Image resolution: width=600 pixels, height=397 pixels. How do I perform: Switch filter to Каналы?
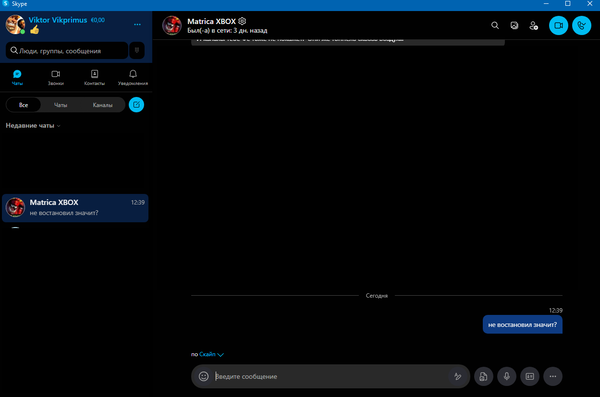[103, 105]
